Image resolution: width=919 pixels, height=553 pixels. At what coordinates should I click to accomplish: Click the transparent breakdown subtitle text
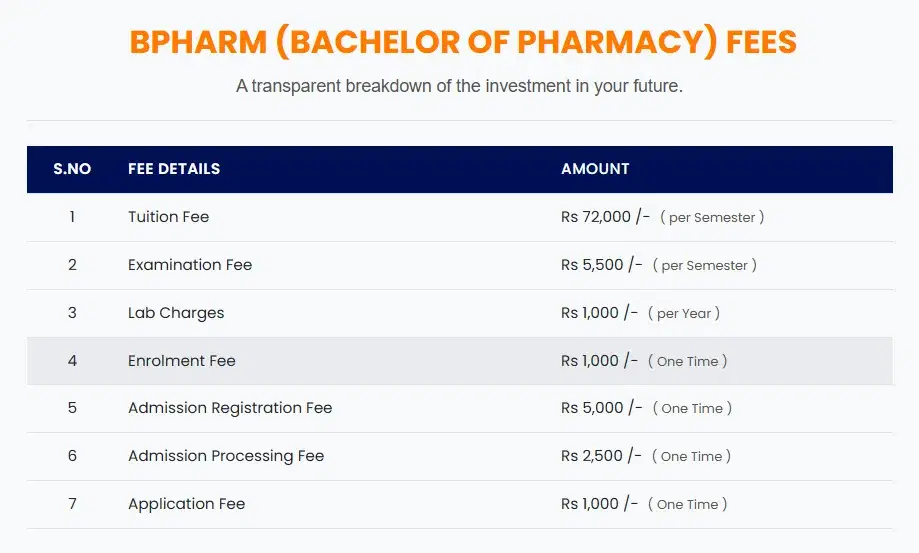point(459,86)
